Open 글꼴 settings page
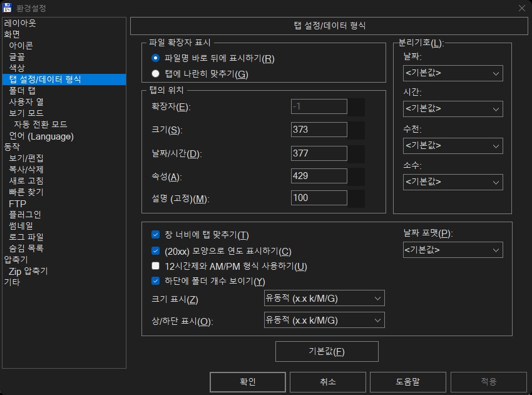 (17, 57)
